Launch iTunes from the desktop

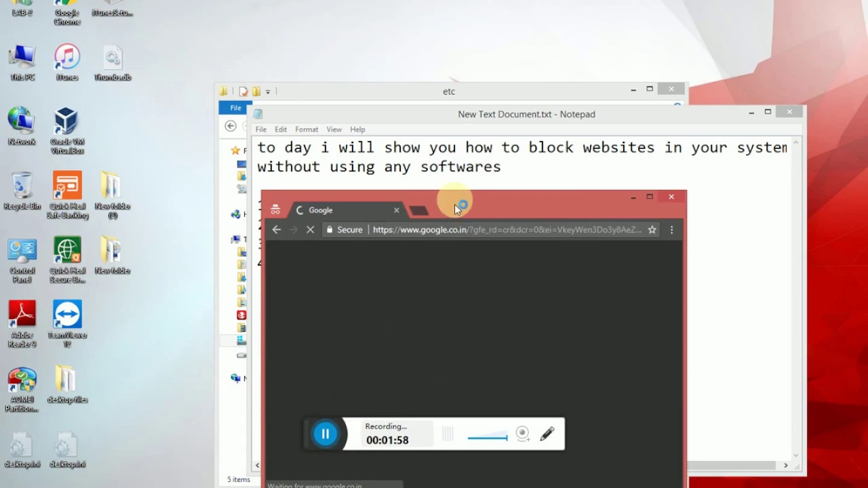click(67, 63)
